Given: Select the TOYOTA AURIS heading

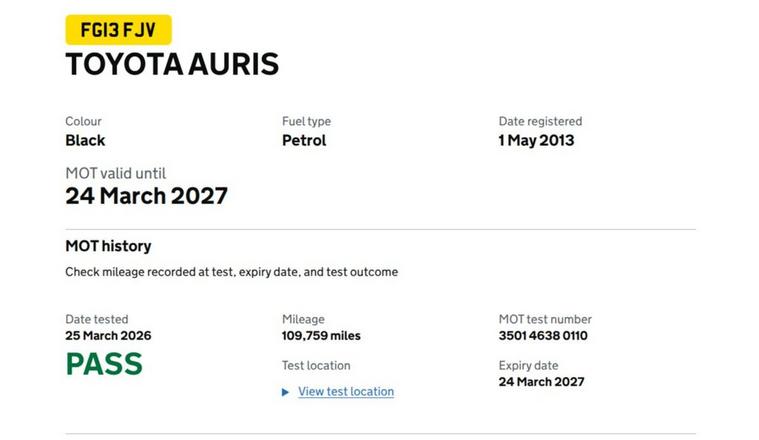Looking at the screenshot, I should pyautogui.click(x=172, y=65).
